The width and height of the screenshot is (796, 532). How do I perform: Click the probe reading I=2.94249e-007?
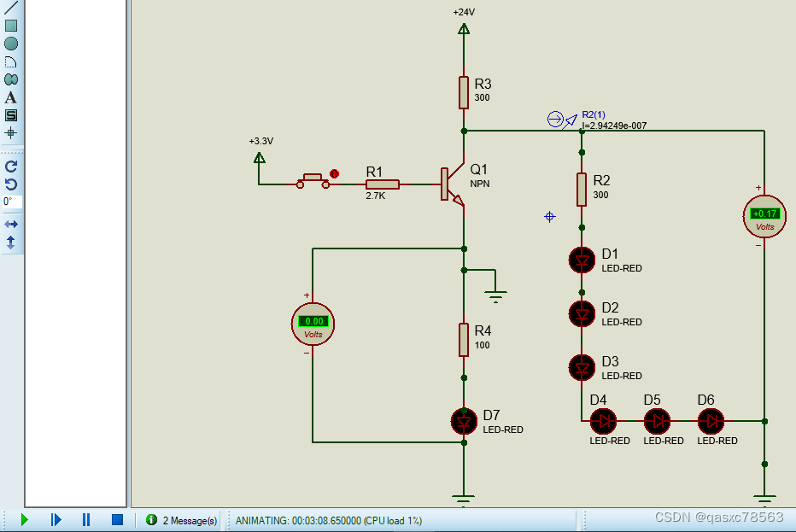(614, 126)
